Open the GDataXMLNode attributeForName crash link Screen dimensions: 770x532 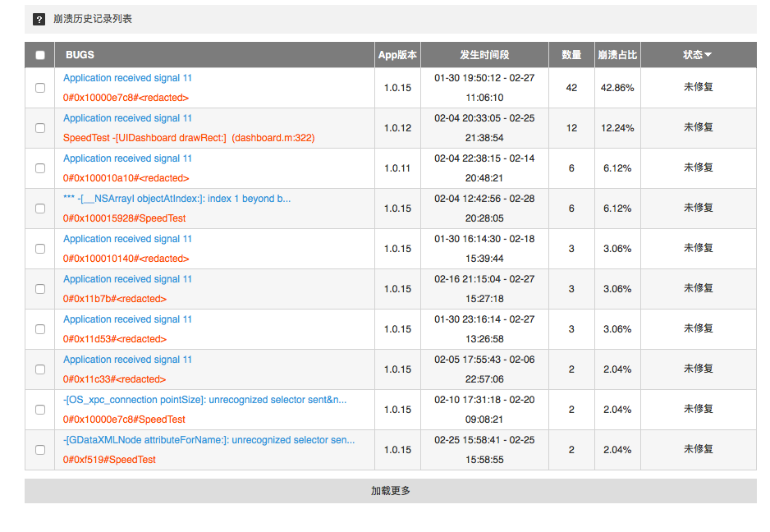click(209, 440)
